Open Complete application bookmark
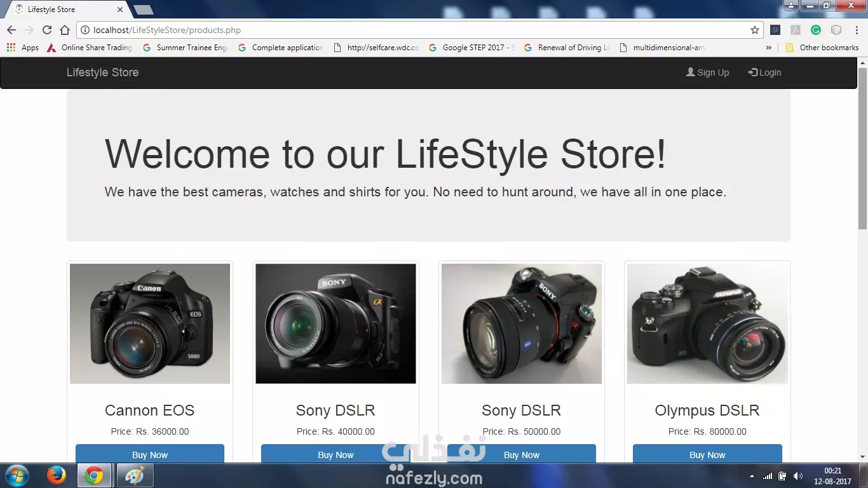 coord(281,48)
